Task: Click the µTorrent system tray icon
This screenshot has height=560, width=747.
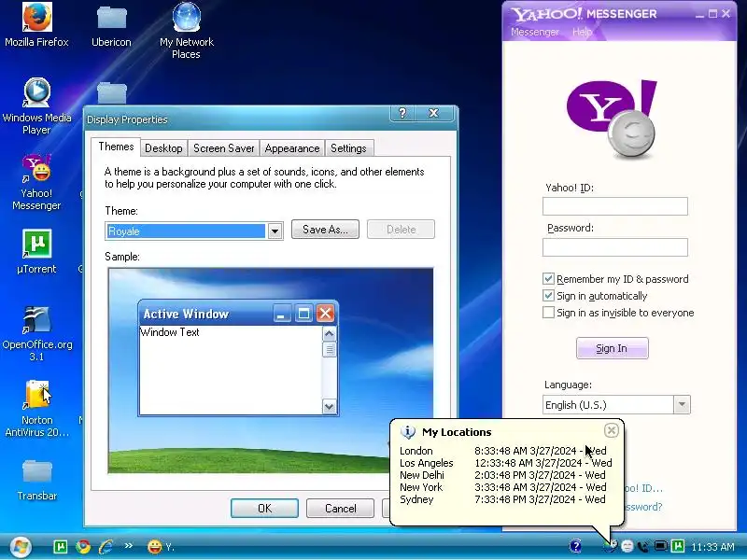Action: pyautogui.click(x=678, y=546)
